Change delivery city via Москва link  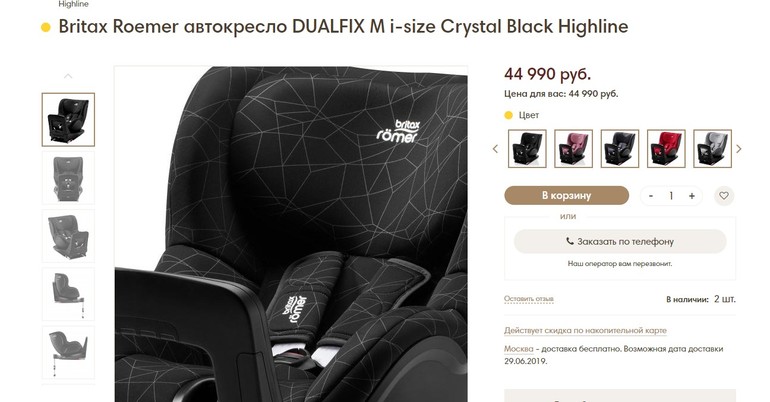(519, 349)
